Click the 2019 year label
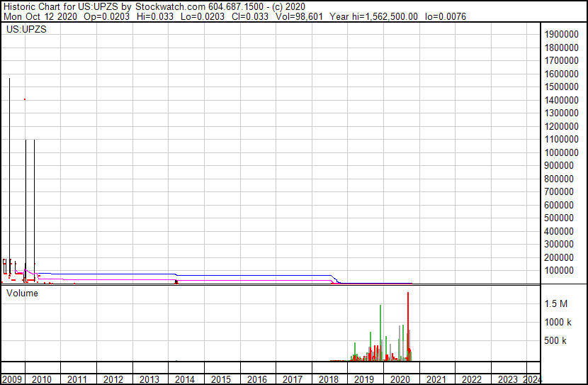This screenshot has height=385, width=588. click(364, 379)
